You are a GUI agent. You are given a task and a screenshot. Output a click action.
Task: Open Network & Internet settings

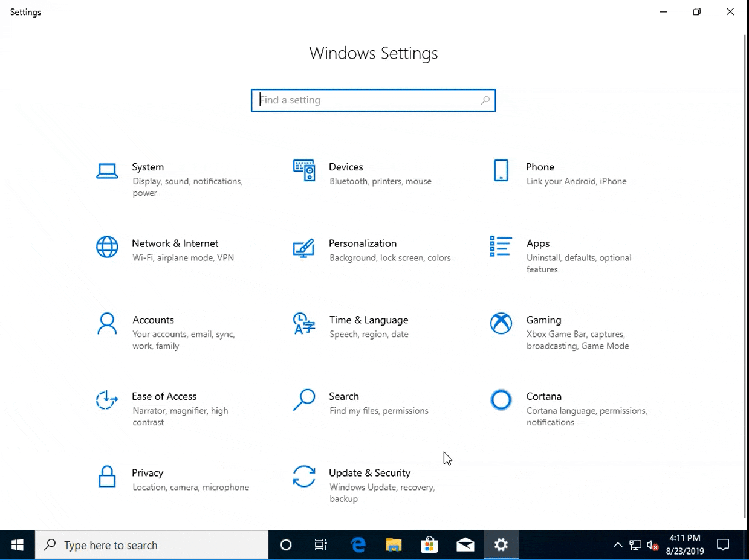pyautogui.click(x=175, y=243)
